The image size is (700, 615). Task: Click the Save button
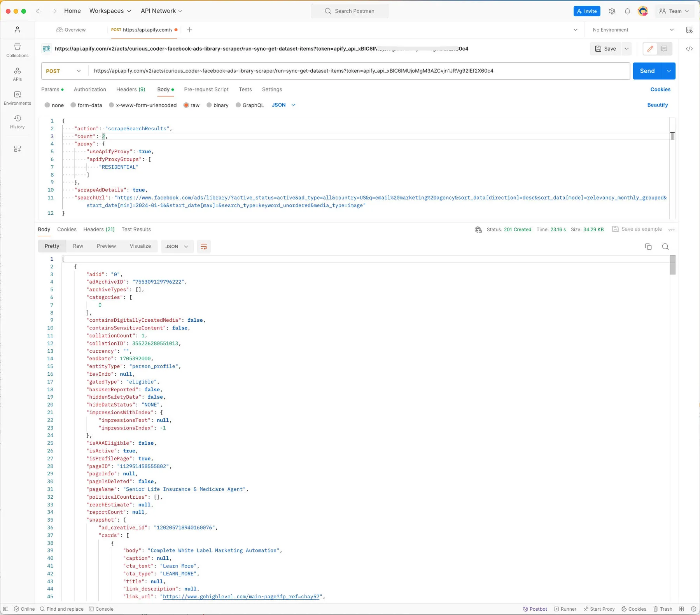605,49
